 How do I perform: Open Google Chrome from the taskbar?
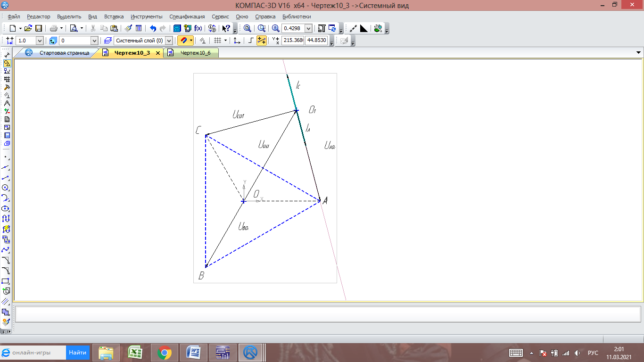point(165,353)
